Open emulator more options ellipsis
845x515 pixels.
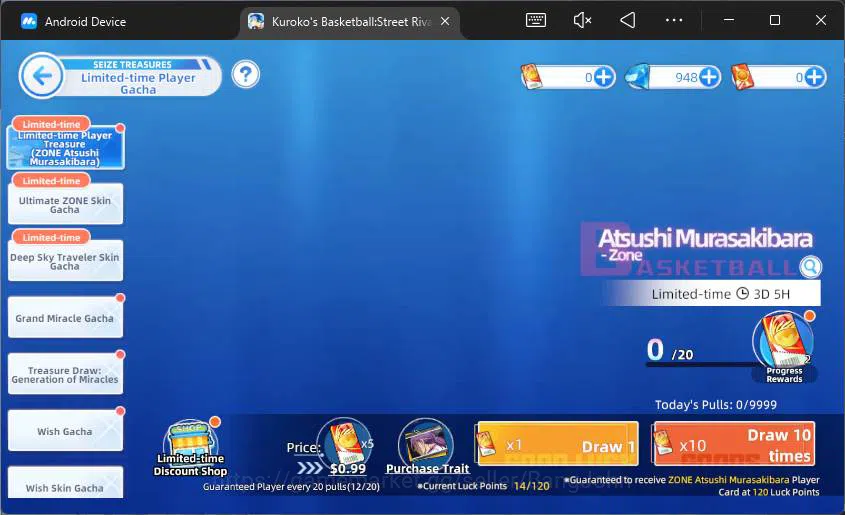(x=674, y=20)
